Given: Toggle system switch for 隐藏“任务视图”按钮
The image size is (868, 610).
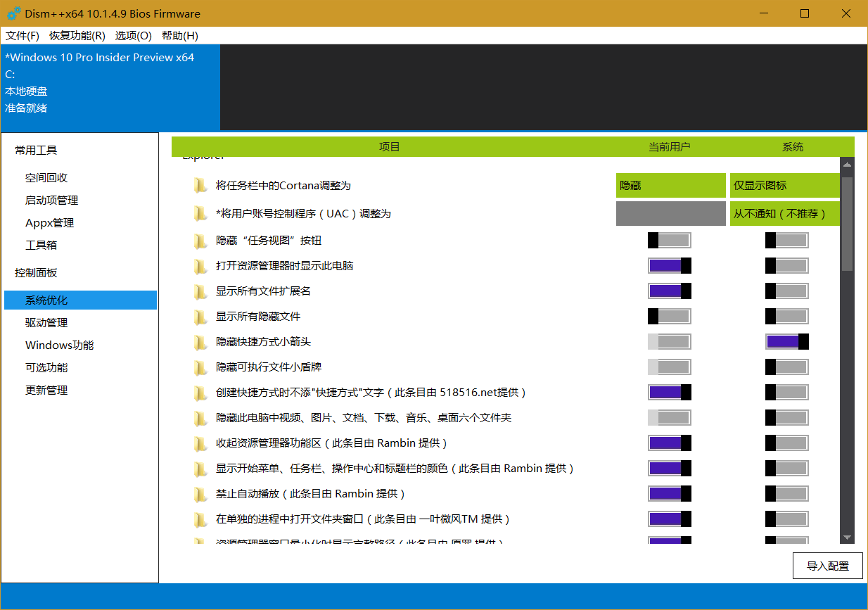Looking at the screenshot, I should [x=787, y=241].
